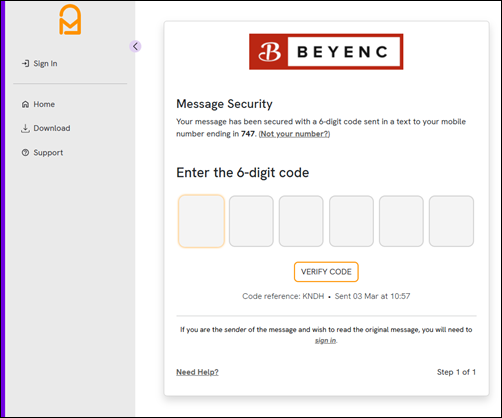This screenshot has width=502, height=418.
Task: Click the 'Not your number?' link
Action: coord(294,134)
